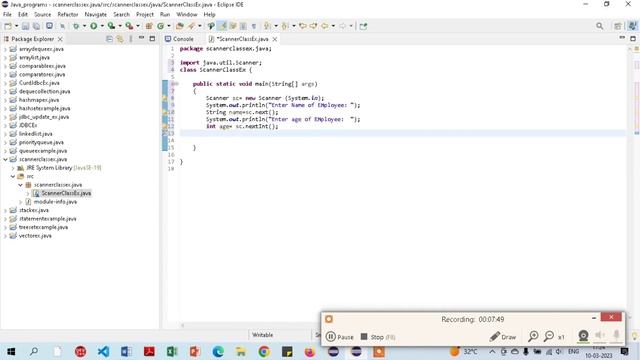Click the Draw pencil in recorder

click(503, 337)
